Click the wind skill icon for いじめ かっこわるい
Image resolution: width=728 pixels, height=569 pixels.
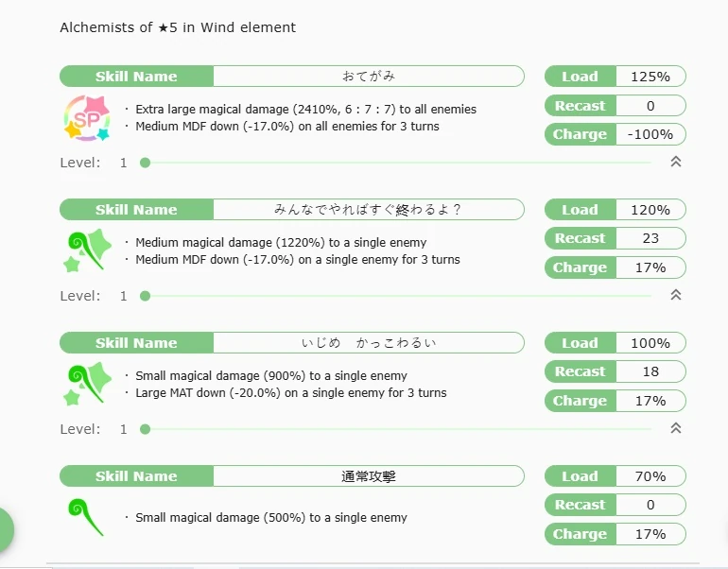pos(86,384)
